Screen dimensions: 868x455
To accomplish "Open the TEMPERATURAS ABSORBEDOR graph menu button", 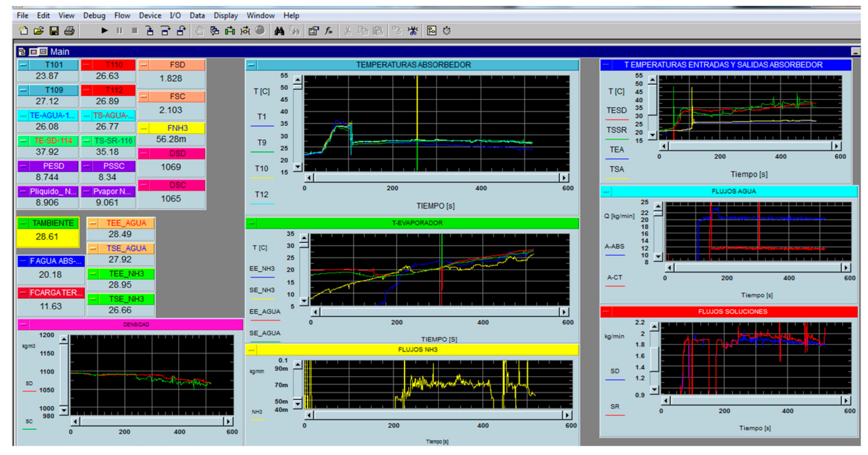I will click(251, 65).
